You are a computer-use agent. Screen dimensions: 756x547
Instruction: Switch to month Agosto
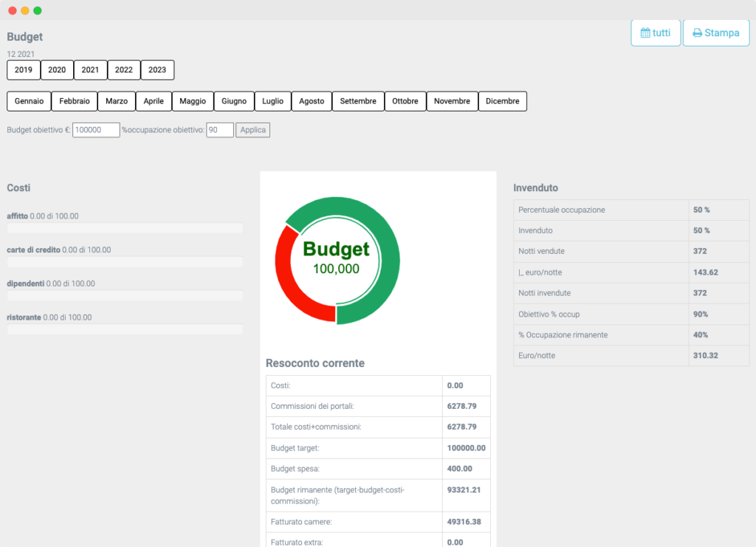(312, 101)
